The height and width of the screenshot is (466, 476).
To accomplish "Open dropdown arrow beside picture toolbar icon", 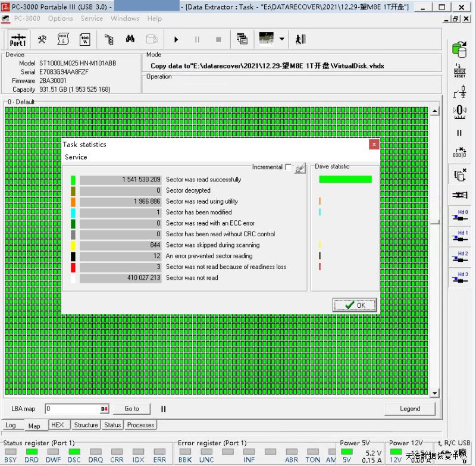I will coord(281,39).
